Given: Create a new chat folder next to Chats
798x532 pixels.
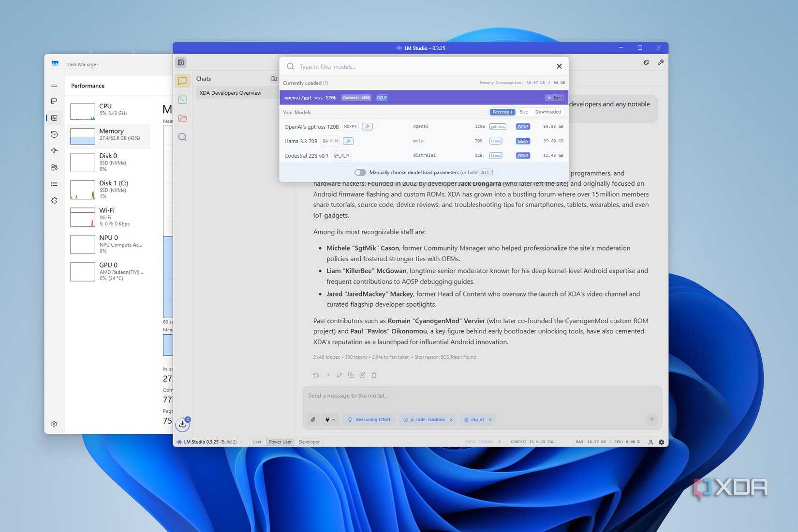Looking at the screenshot, I should coord(274,79).
